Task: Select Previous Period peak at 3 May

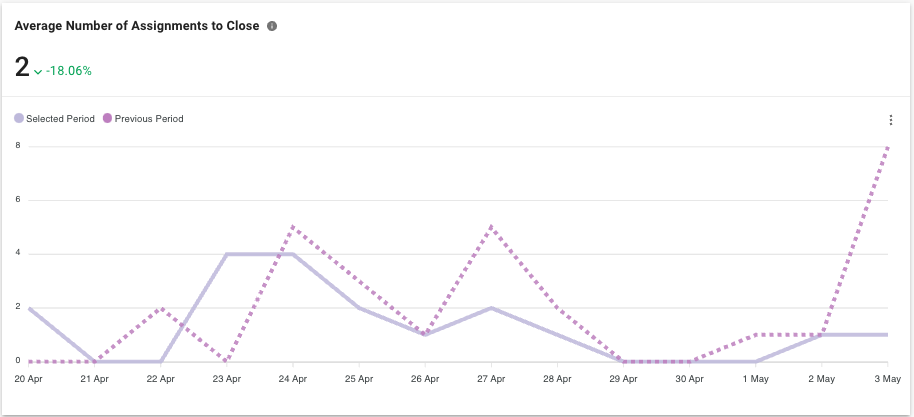Action: tap(888, 147)
